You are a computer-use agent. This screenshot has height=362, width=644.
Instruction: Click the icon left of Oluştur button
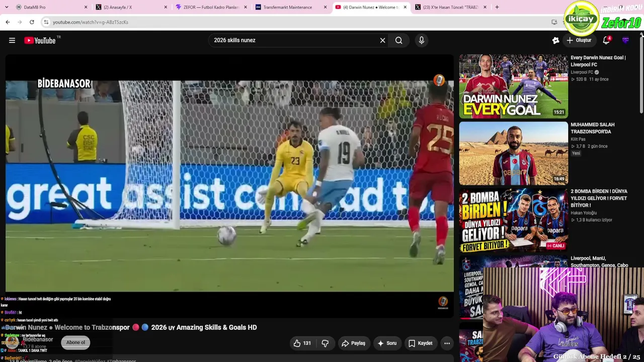[x=555, y=40]
